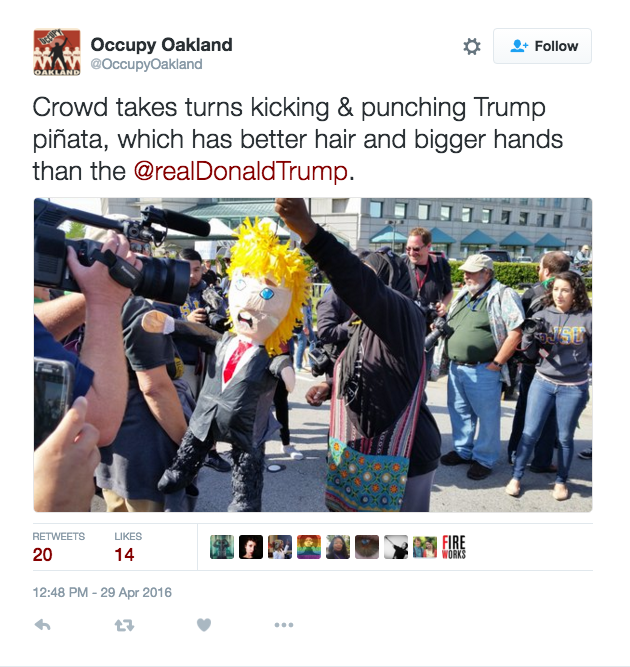Screen dimensions: 630x667
Task: Click the @realDonaldTrump mention
Action: (240, 171)
